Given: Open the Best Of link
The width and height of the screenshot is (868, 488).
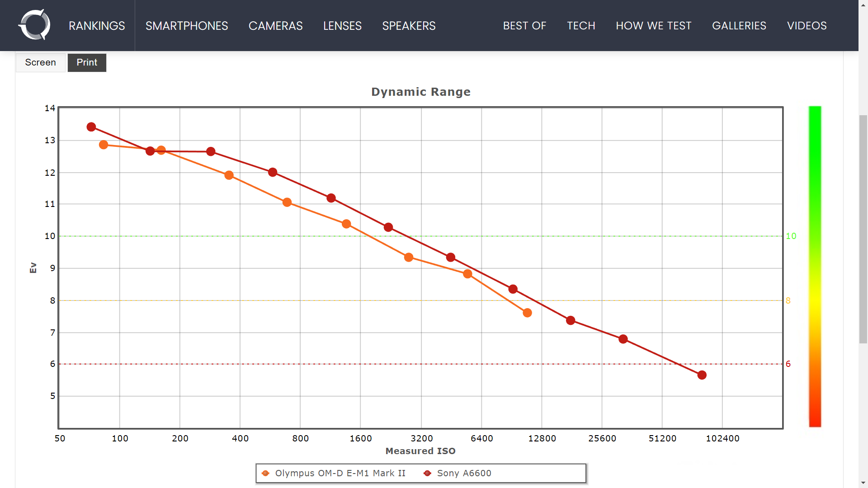Looking at the screenshot, I should point(524,26).
